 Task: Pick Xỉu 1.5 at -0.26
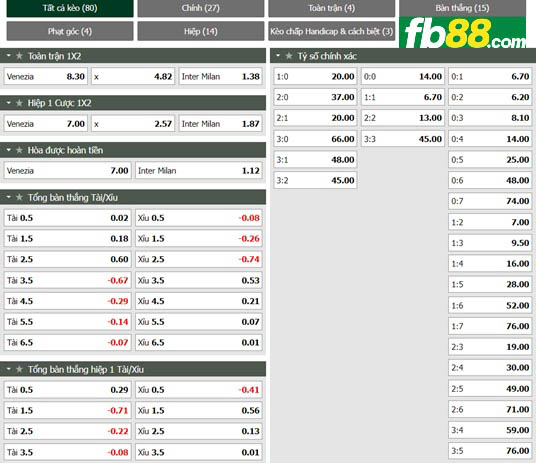pos(199,238)
